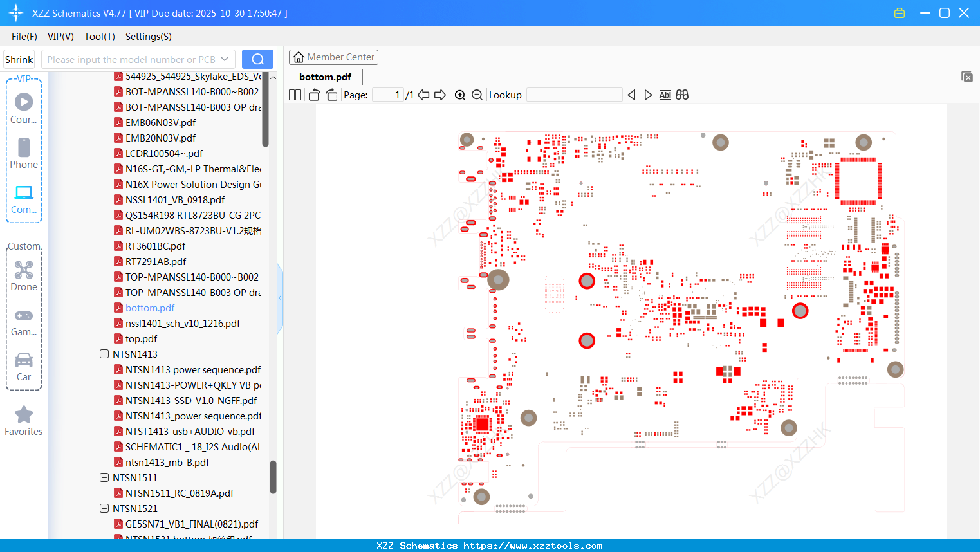Click the Lookup text field
This screenshot has width=980, height=552.
[575, 95]
